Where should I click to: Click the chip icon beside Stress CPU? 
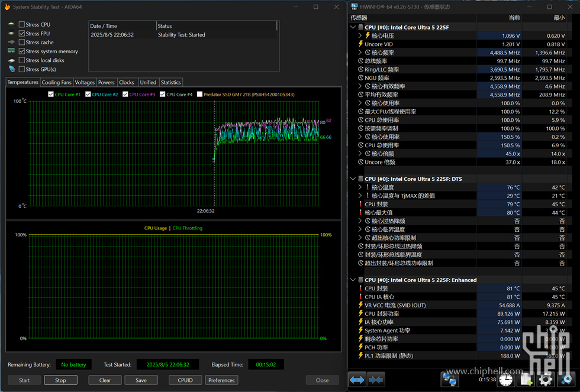click(11, 24)
